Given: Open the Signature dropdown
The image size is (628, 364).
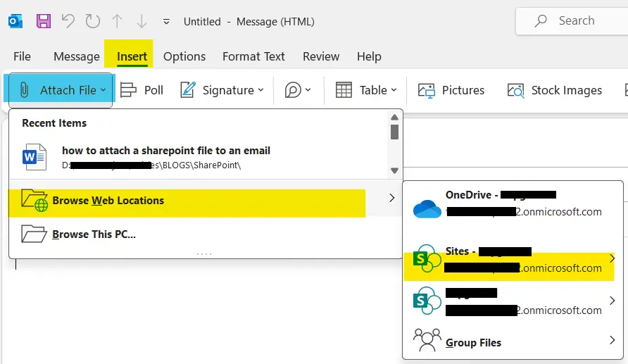Looking at the screenshot, I should (x=222, y=90).
